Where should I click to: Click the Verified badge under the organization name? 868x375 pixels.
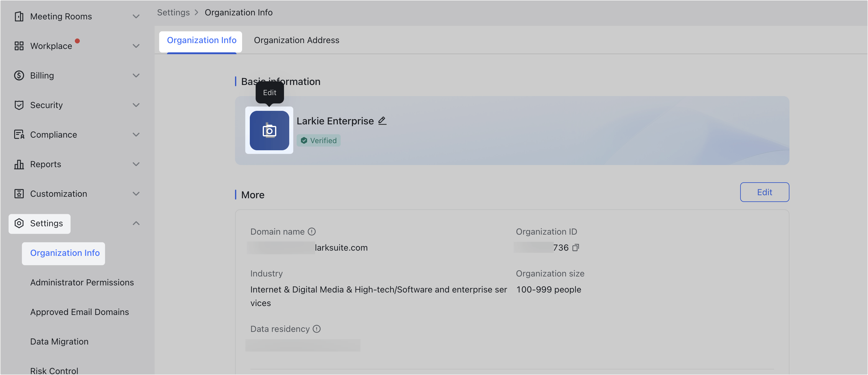(318, 140)
